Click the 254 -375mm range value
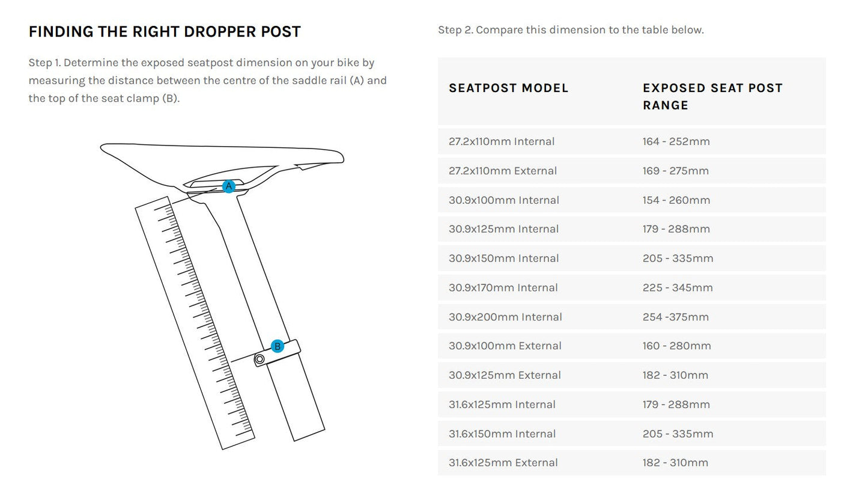 point(675,317)
